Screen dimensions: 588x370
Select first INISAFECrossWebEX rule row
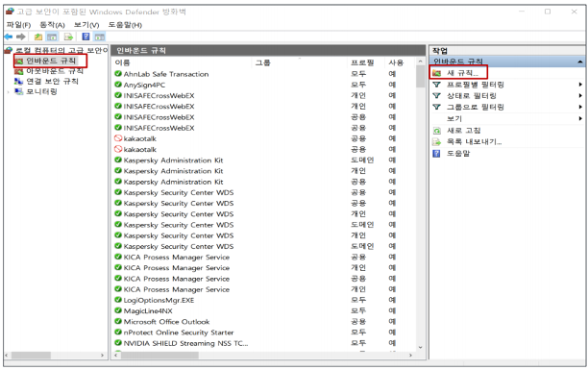point(159,96)
